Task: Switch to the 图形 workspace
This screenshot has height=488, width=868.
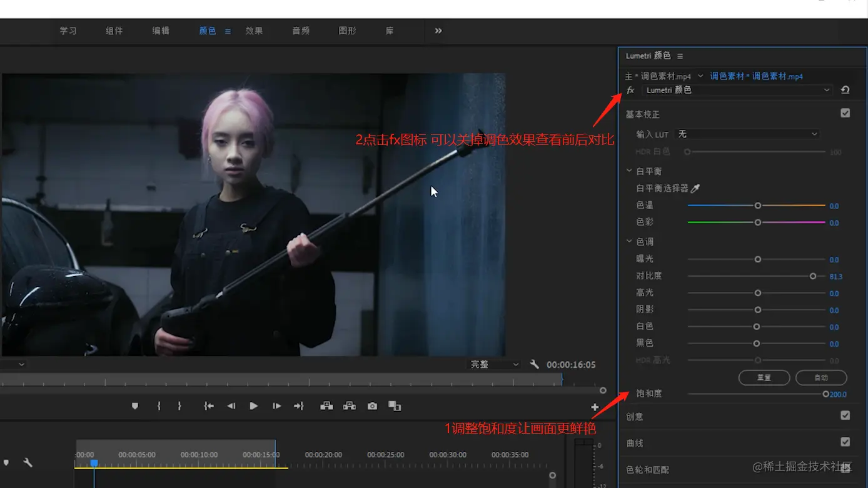Action: [347, 31]
